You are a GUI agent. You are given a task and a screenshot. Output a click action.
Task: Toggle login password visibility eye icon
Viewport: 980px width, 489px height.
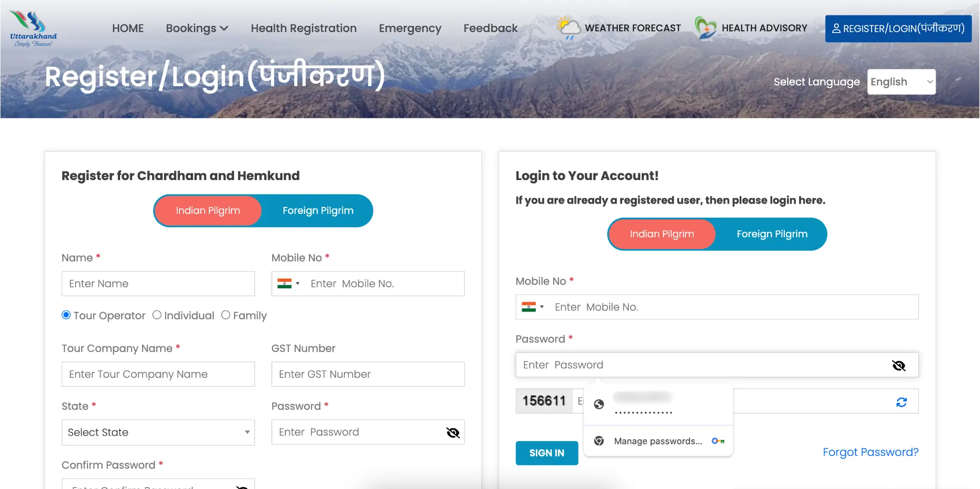[x=899, y=365]
